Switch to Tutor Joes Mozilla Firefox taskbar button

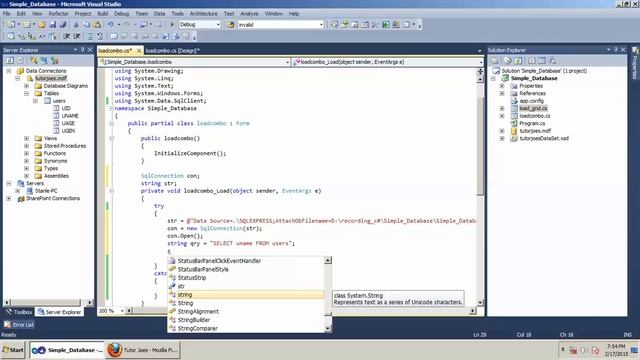coord(143,350)
